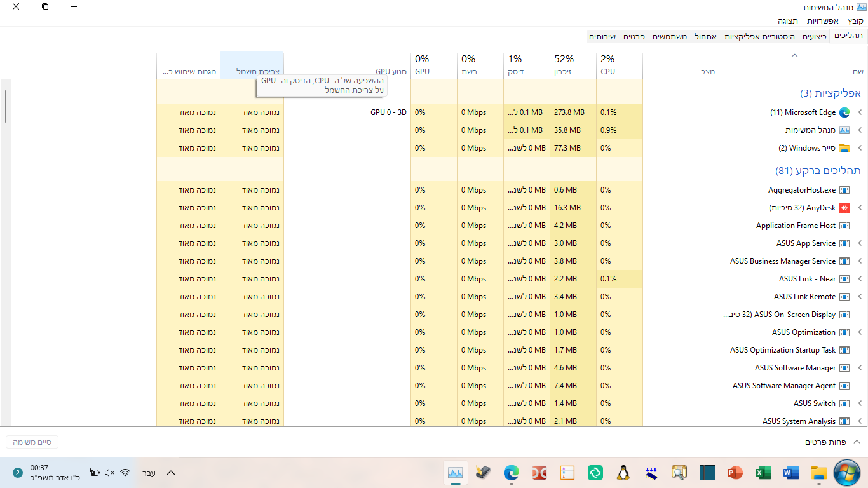
Task: Open the אפשרויות menu
Action: pyautogui.click(x=823, y=21)
